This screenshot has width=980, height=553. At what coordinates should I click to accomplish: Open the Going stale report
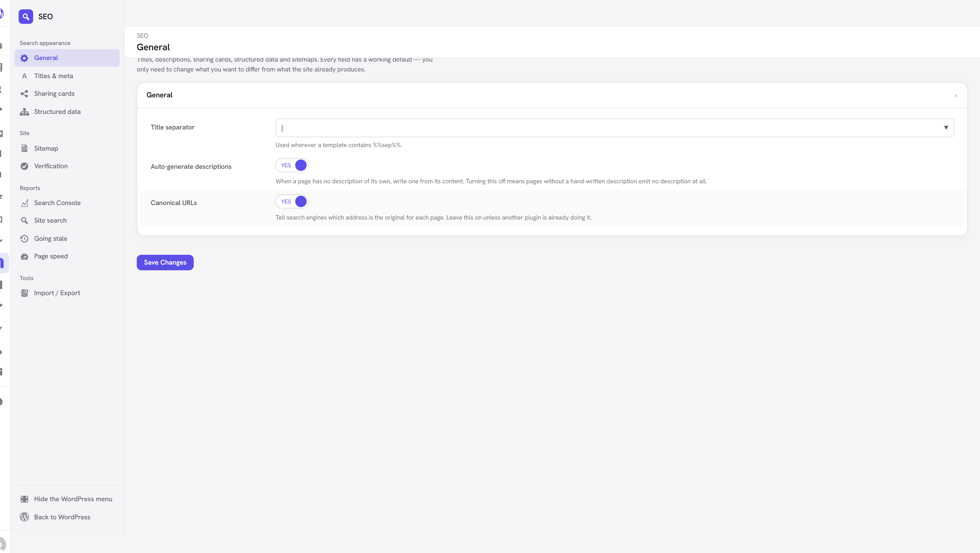[67, 238]
